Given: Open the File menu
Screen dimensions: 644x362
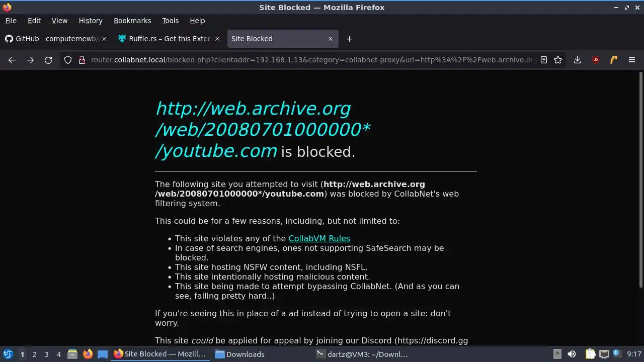Looking at the screenshot, I should (11, 21).
